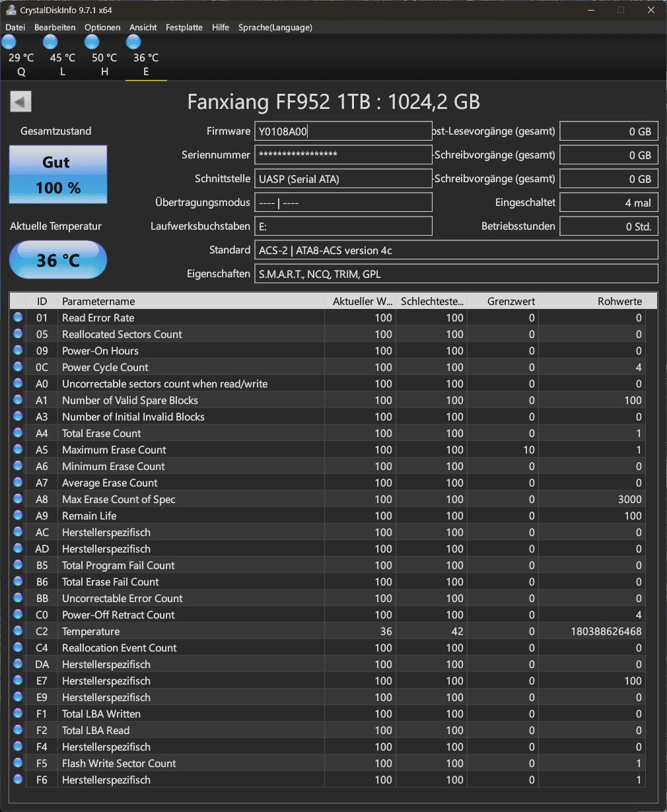This screenshot has width=667, height=812.
Task: Click the status icon for Remain Life
Action: (18, 516)
